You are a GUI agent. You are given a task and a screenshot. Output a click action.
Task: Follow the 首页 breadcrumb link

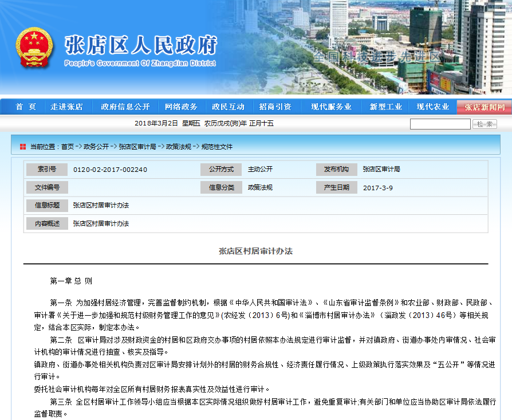[68, 147]
